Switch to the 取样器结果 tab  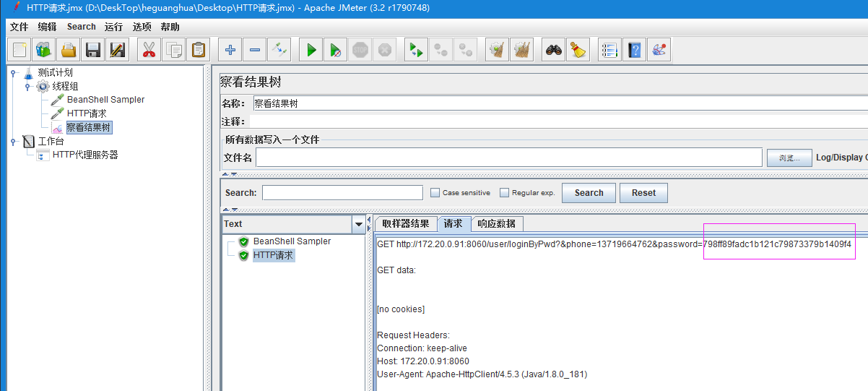[406, 223]
